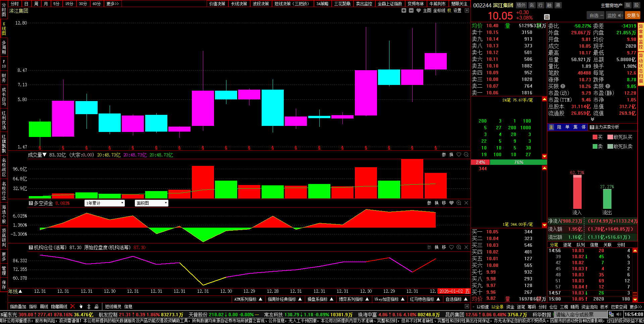
Task: Toggle 隐藏画线 hide drawings
Action: tap(59, 307)
